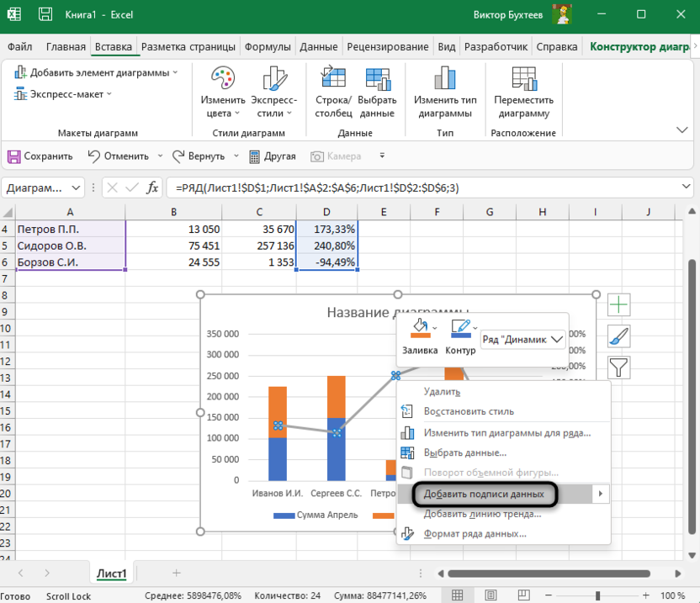
Task: Open Add Chart Element menu
Action: click(96, 72)
